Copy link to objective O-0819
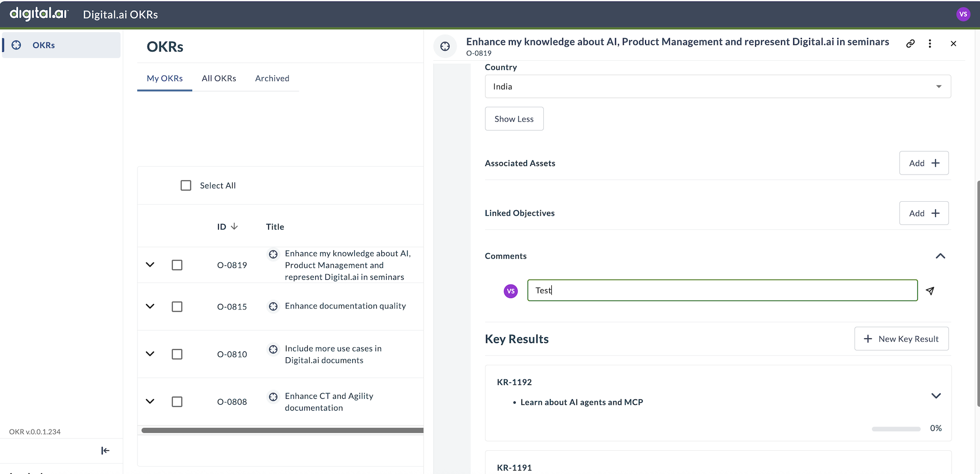Viewport: 980px width, 474px height. tap(910, 43)
